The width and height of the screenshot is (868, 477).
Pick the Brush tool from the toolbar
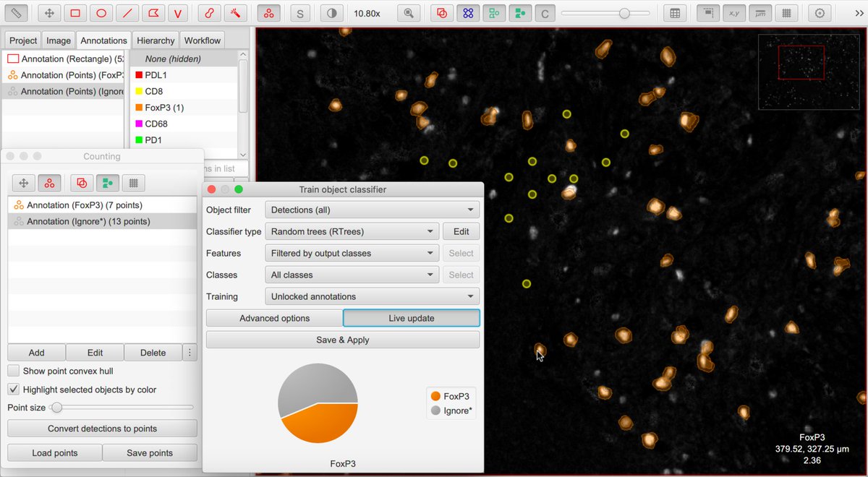pos(209,12)
